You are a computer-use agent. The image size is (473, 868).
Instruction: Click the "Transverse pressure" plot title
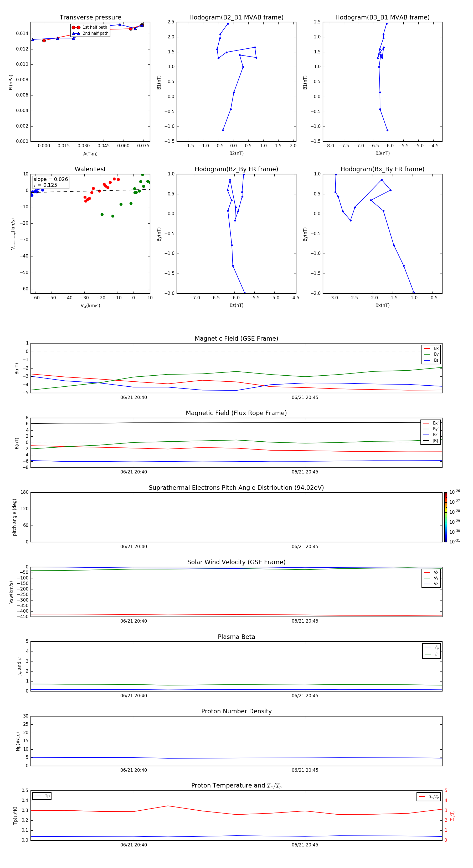pos(90,18)
